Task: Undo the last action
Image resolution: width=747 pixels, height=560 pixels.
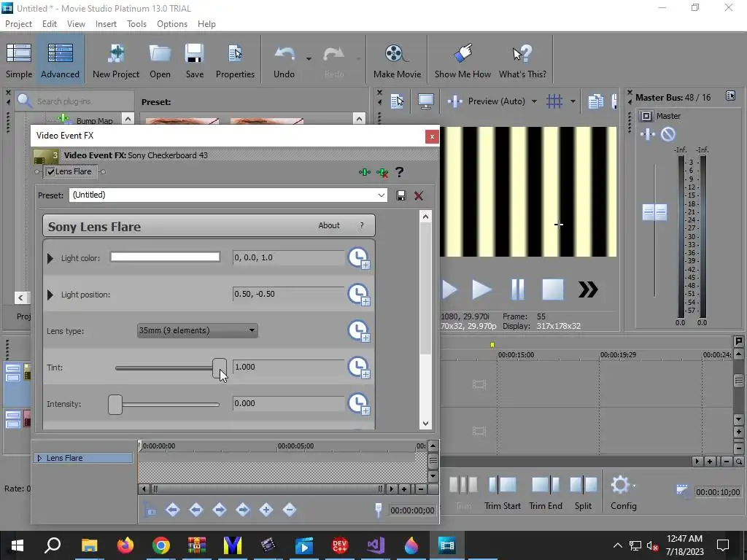Action: click(x=284, y=61)
